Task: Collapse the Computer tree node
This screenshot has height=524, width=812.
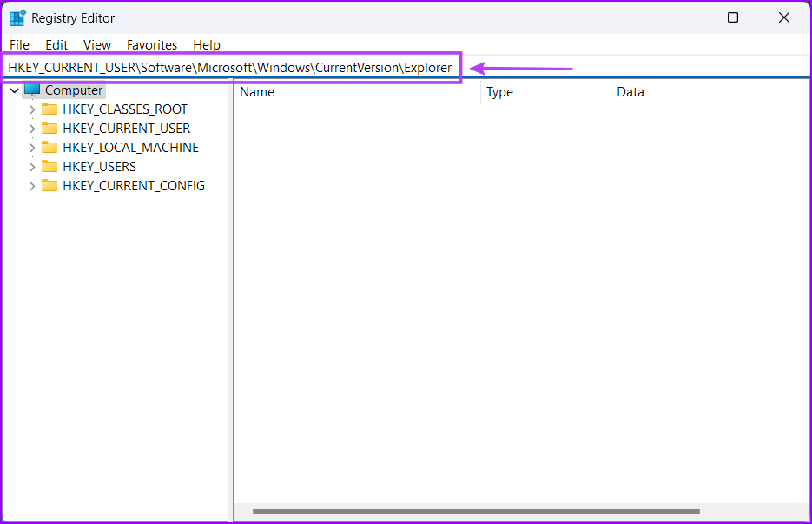Action: click(x=15, y=90)
